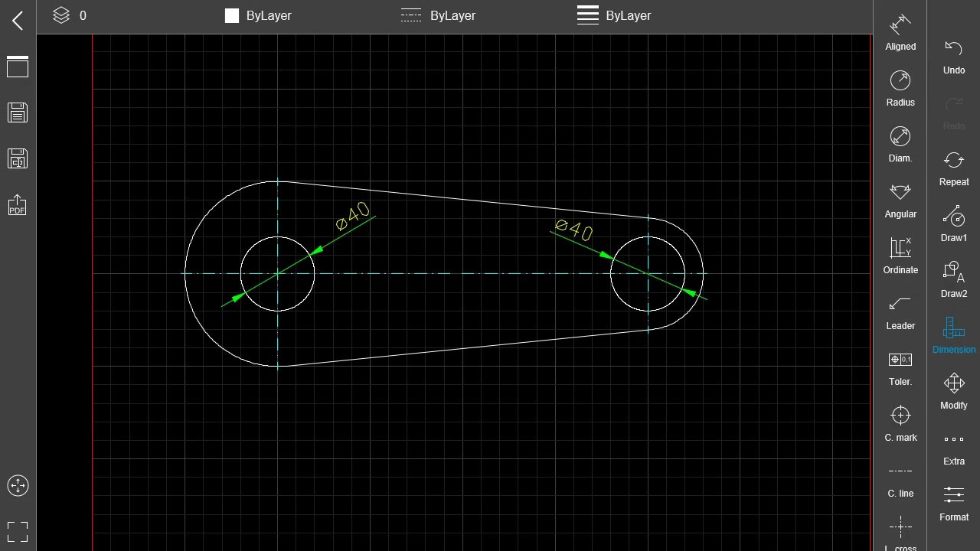Select the Radius dimension tool

tap(900, 88)
